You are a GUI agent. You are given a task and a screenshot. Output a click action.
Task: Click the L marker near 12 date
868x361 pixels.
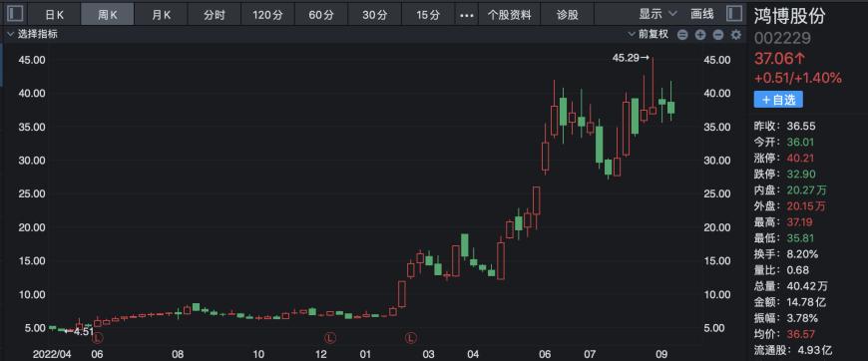click(x=330, y=337)
